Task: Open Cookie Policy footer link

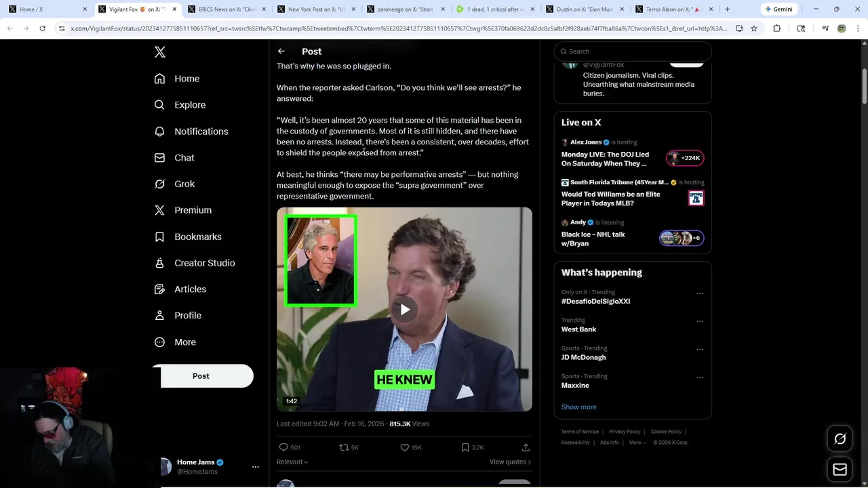Action: pos(666,432)
